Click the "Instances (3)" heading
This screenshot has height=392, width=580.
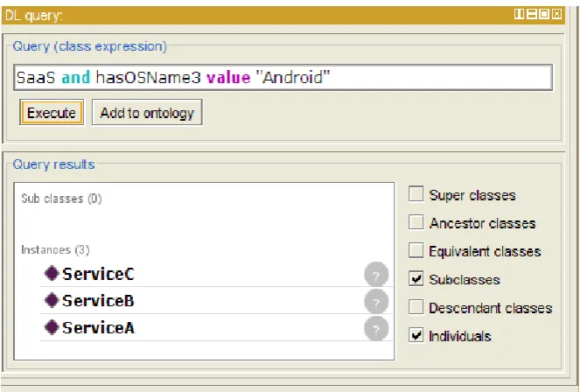[x=55, y=250]
